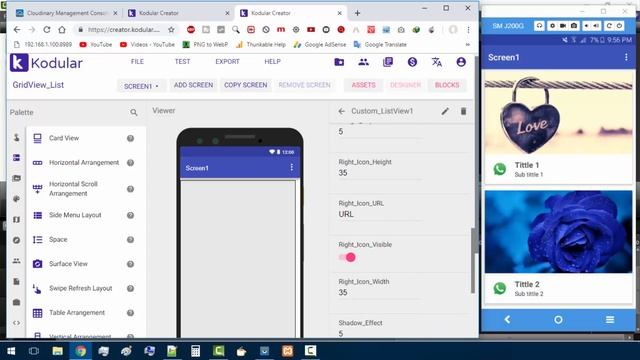Screen dimensions: 640x360
Task: Open Calculator from the taskbar
Action: tap(195, 351)
